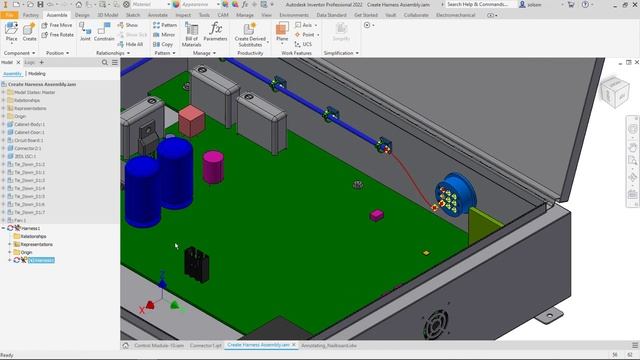
Task: Click the shopping cart icon in title bar
Action: 571,4
